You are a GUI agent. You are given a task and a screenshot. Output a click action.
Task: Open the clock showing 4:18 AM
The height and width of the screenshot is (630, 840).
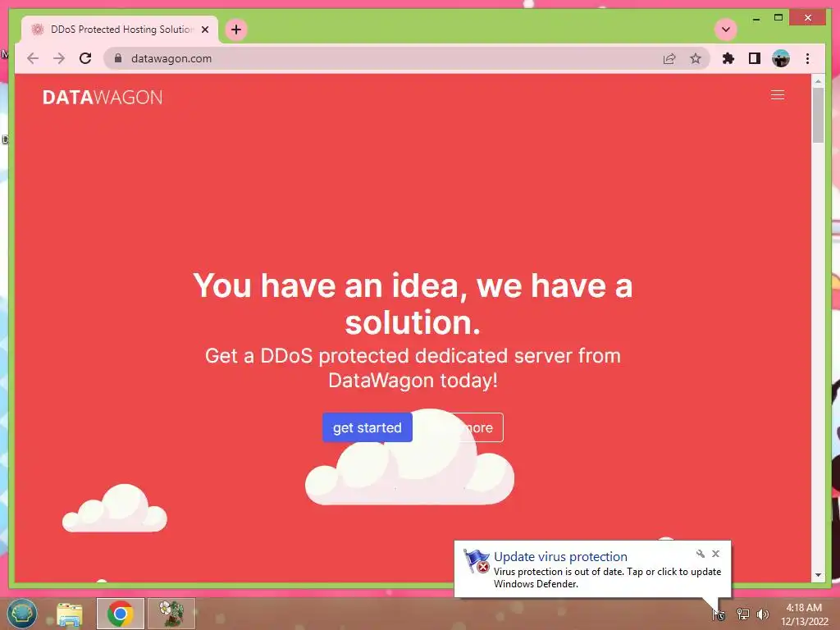point(804,614)
